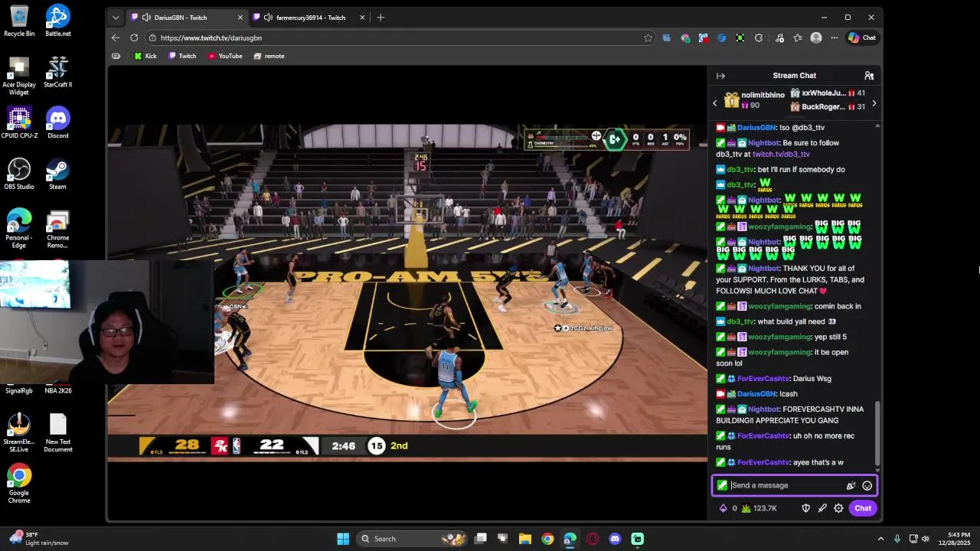
Task: Select the chat message 'ayee that's a w'
Action: click(818, 463)
